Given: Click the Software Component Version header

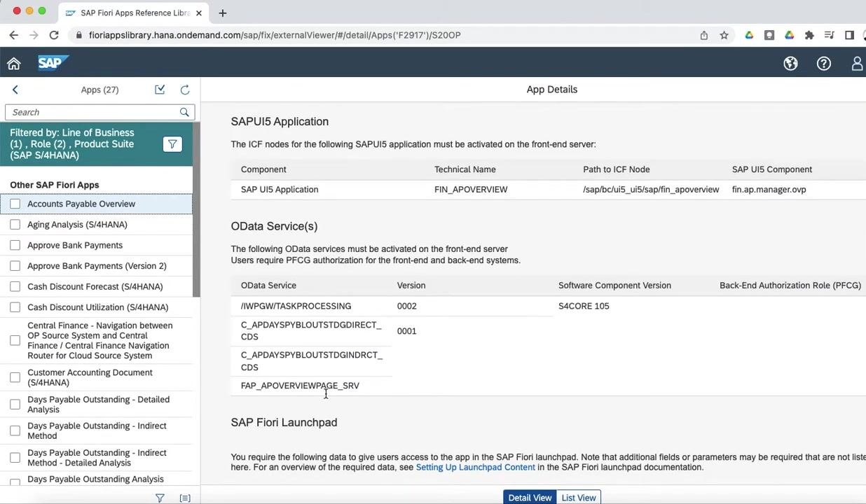Looking at the screenshot, I should (x=614, y=286).
